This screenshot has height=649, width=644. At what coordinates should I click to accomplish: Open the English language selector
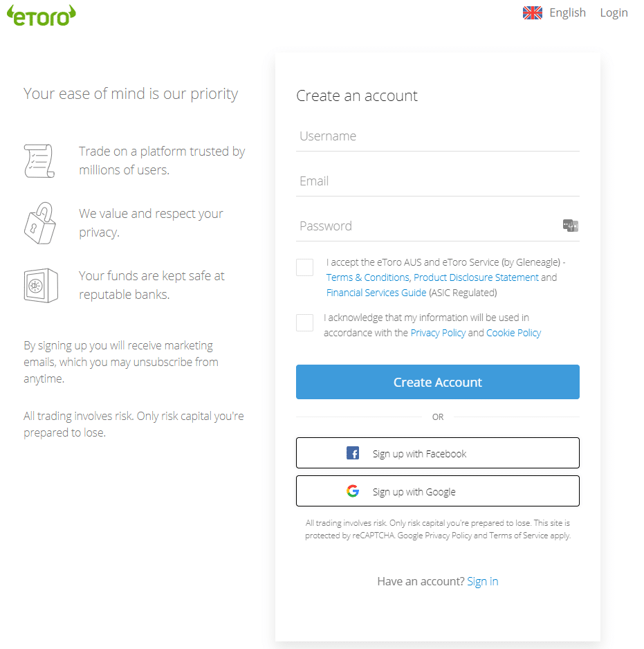coord(567,13)
